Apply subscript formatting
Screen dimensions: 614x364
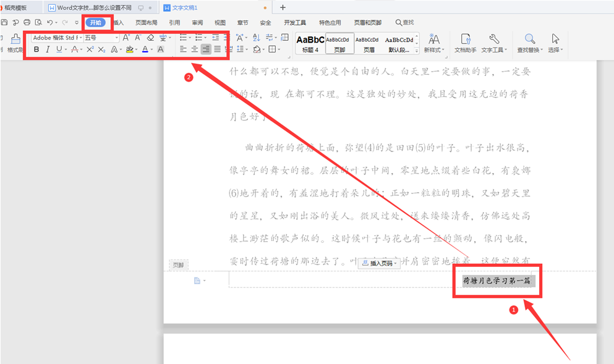click(102, 49)
